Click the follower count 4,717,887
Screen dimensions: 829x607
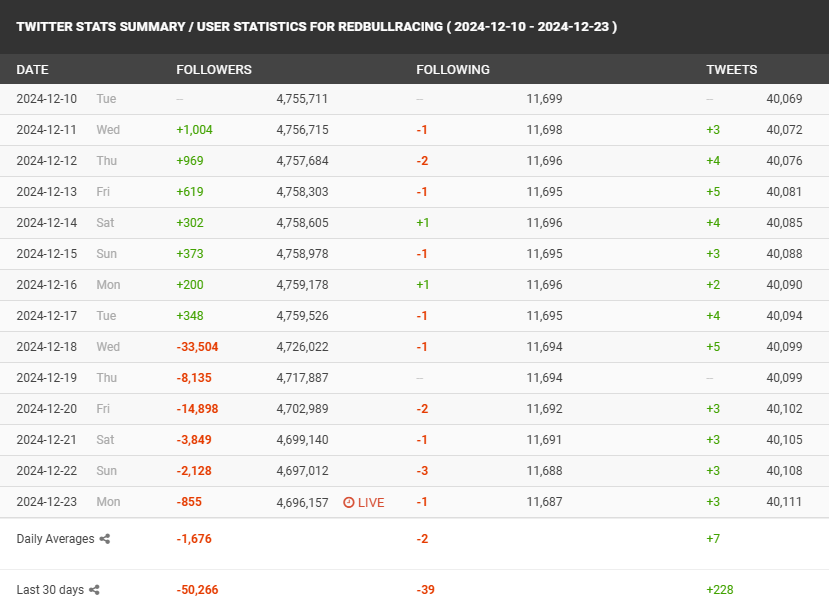(302, 378)
